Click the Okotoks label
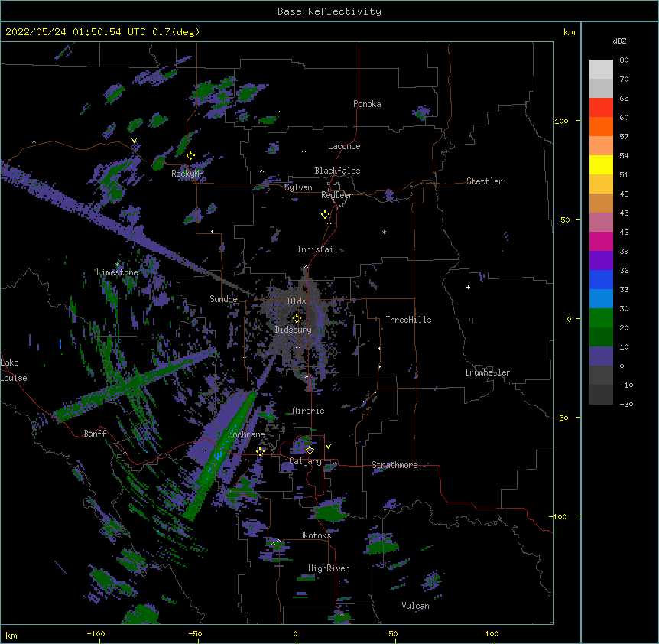Screen dimensions: 659x644 tap(315, 535)
